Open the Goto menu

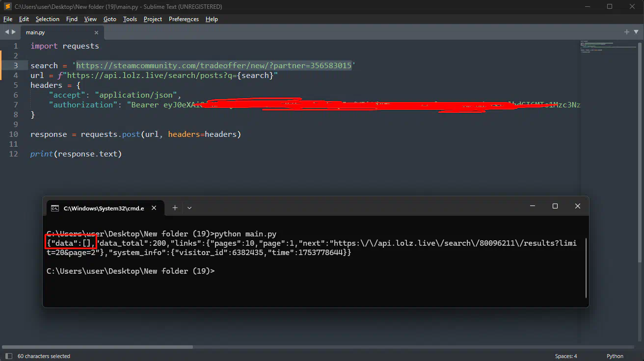point(110,19)
